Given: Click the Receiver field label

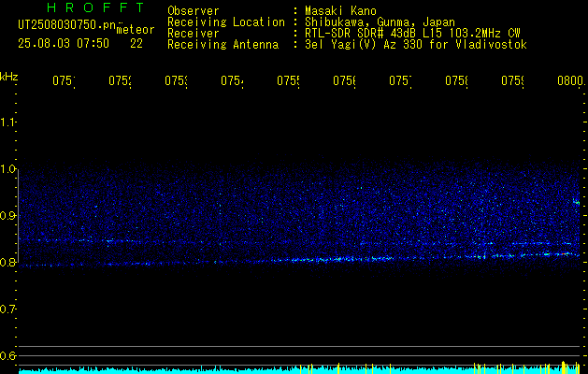Looking at the screenshot, I should (194, 34).
